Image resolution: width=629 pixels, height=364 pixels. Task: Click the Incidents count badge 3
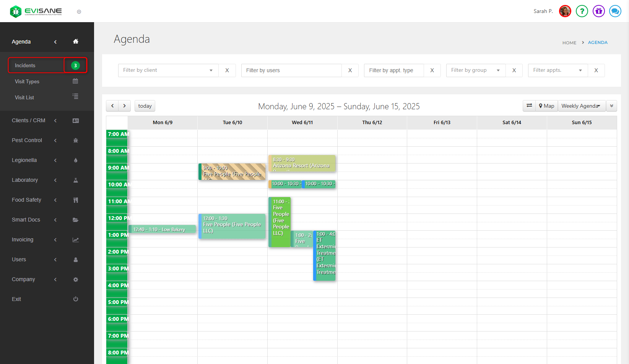pos(75,65)
